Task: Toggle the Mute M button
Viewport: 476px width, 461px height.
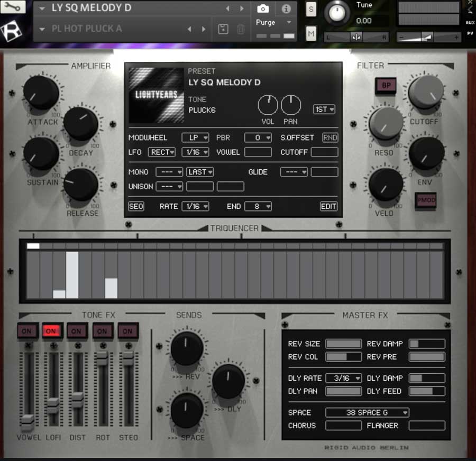Action: (x=311, y=33)
